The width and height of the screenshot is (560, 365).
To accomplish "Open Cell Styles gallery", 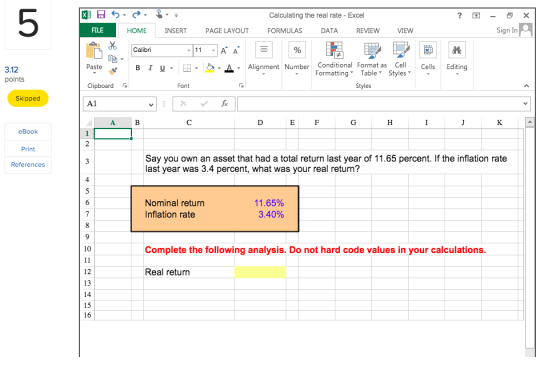I will [x=400, y=59].
